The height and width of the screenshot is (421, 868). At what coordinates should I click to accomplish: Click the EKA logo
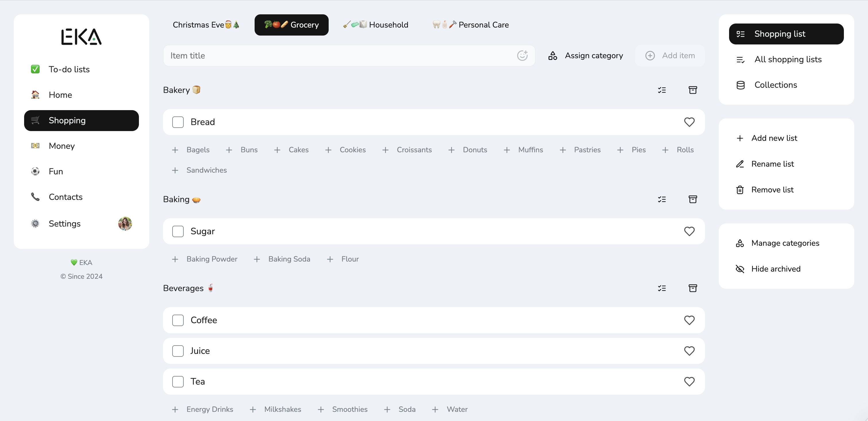point(81,37)
